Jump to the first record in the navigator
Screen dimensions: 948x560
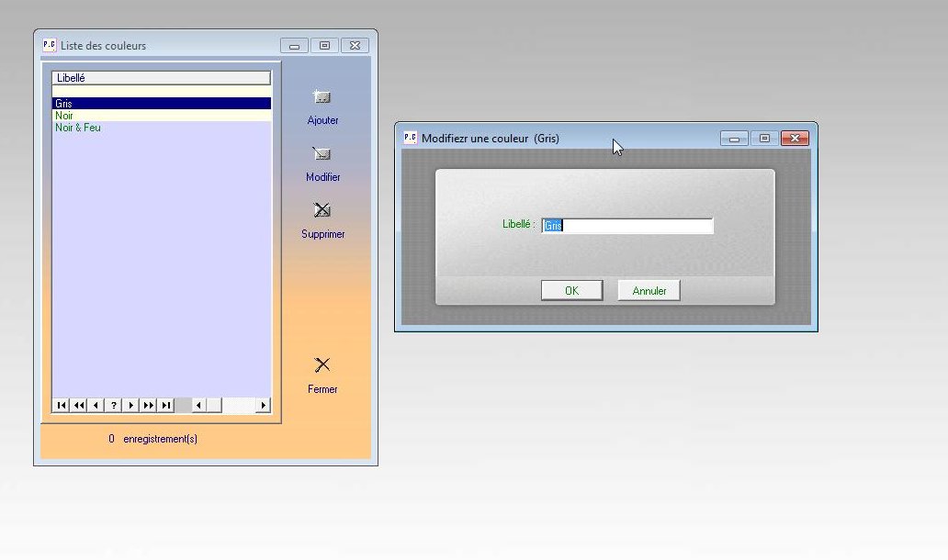click(x=62, y=405)
